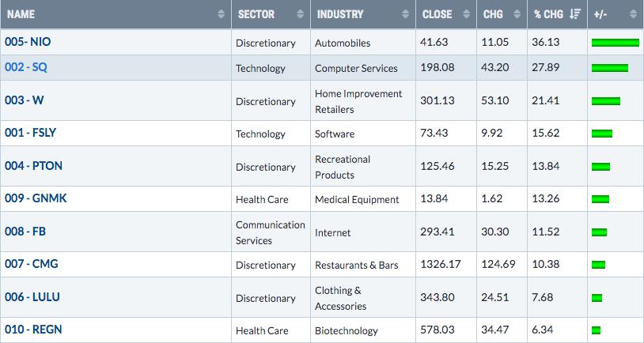Open the 002 - SQ stock link
The width and height of the screenshot is (644, 343).
[x=26, y=67]
